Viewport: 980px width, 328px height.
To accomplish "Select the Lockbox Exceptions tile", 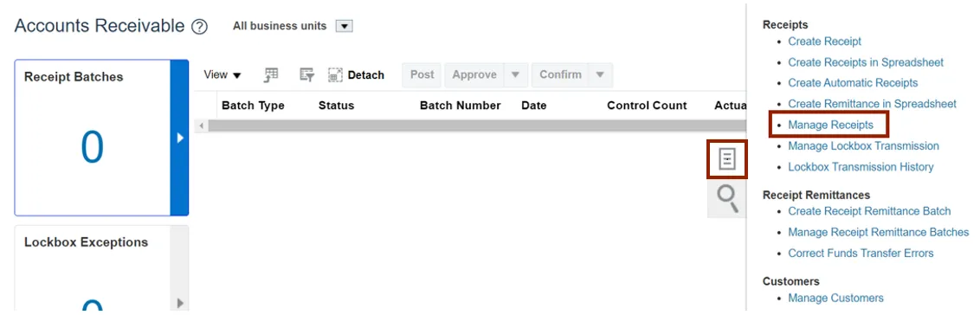I will (93, 268).
